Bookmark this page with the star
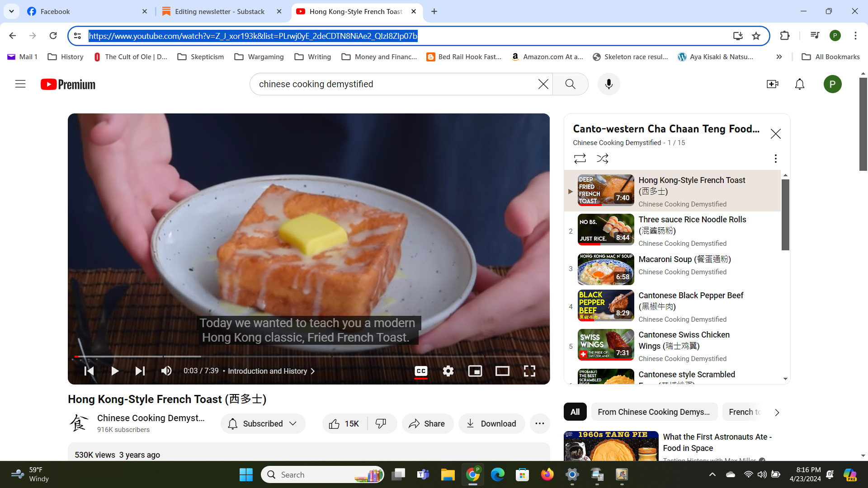The height and width of the screenshot is (488, 868). point(756,36)
